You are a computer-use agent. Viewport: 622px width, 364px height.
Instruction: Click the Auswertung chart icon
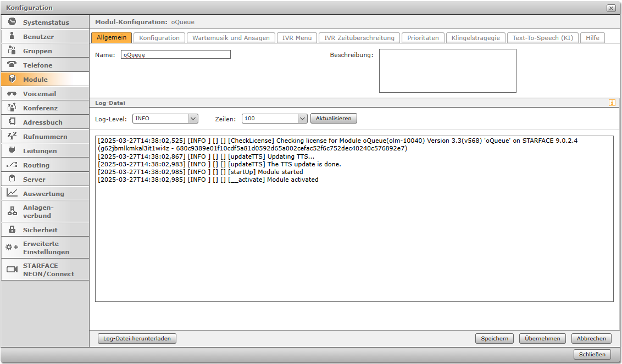12,193
